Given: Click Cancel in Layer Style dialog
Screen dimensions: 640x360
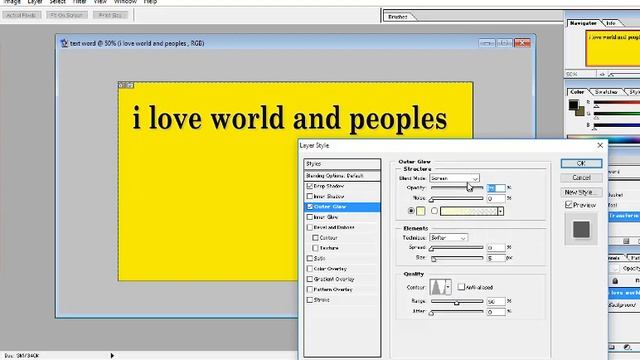Looking at the screenshot, I should point(581,178).
